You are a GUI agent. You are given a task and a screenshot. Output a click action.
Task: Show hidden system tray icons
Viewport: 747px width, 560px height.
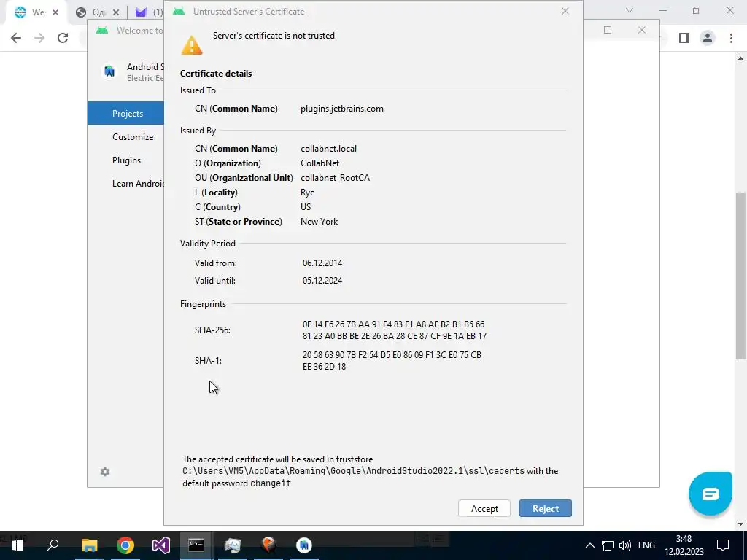(589, 545)
